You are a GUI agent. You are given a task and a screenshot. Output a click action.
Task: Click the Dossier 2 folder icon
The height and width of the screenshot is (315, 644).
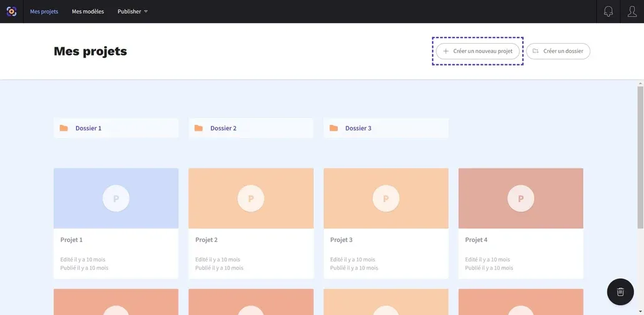[199, 128]
